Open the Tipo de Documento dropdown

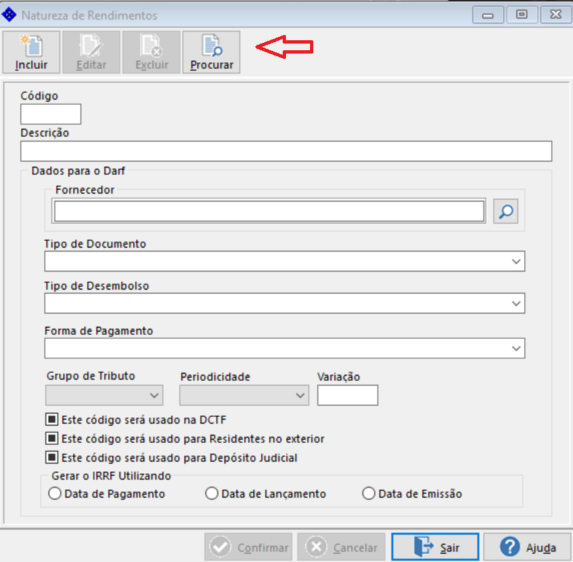click(285, 261)
